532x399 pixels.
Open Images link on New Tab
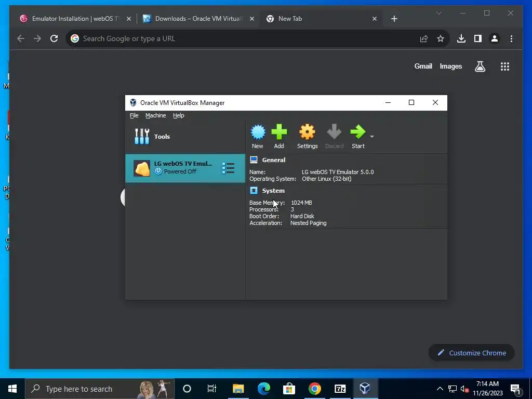click(450, 66)
